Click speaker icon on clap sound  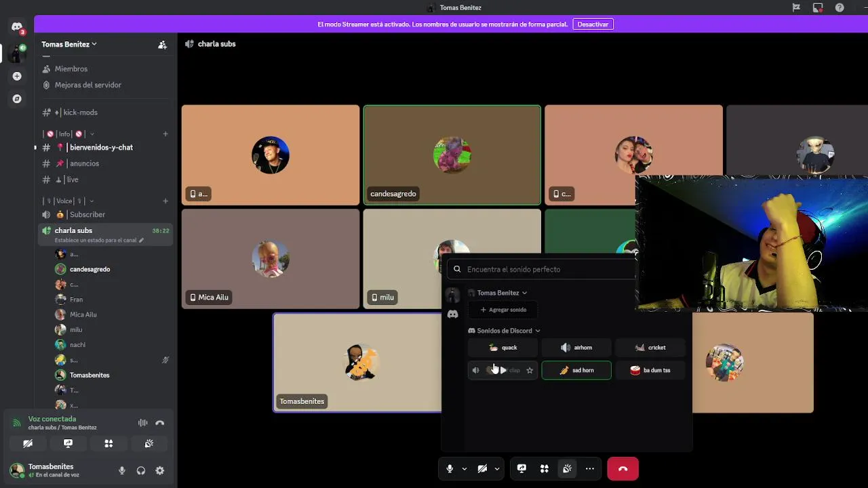pos(475,370)
